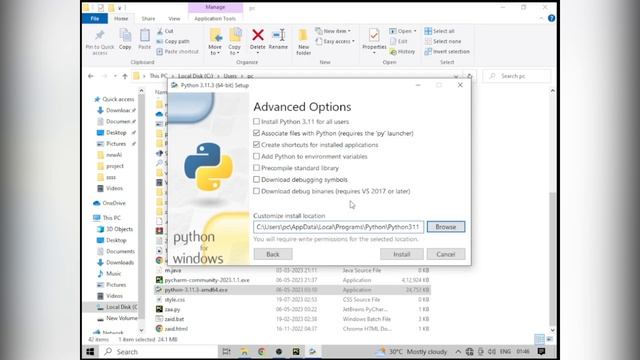Expand the Open dropdown in ribbon
This screenshot has height=360, width=640.
point(402,31)
